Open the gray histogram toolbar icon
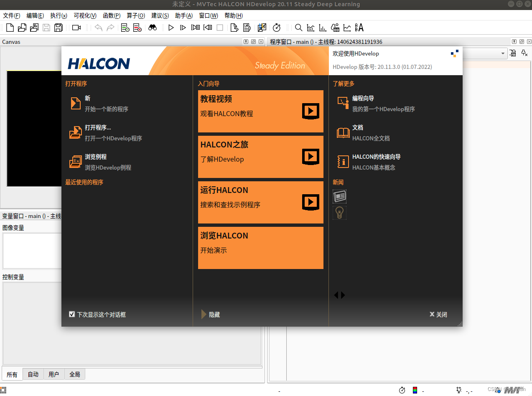532x396 pixels. click(311, 28)
